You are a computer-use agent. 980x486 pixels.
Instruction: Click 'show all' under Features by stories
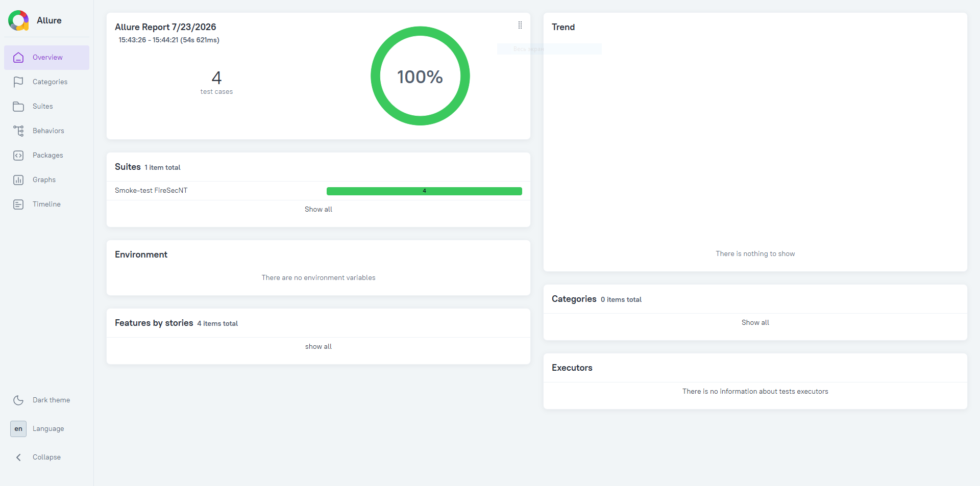(318, 347)
